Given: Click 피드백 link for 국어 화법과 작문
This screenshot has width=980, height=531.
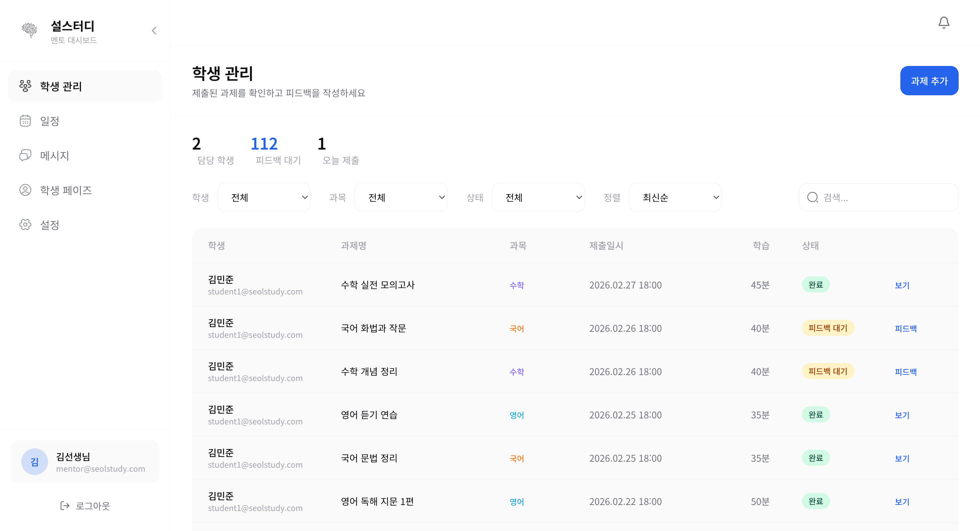Looking at the screenshot, I should [905, 328].
